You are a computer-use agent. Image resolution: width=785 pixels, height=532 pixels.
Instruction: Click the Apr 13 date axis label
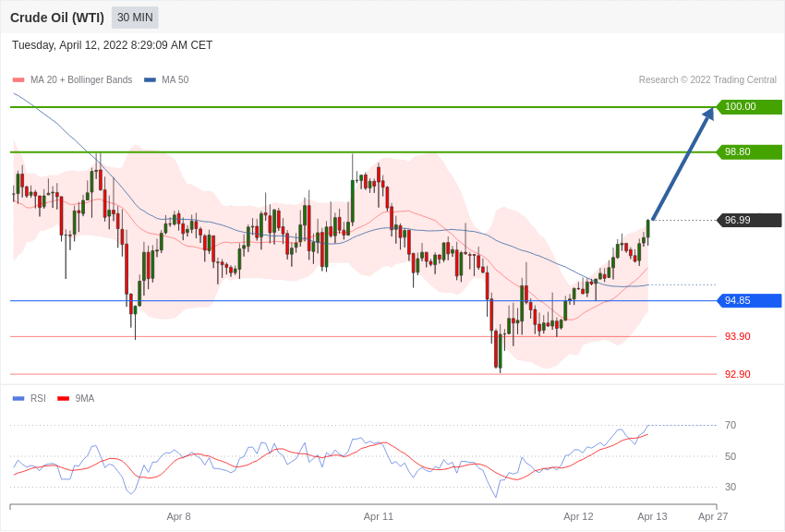click(x=652, y=516)
